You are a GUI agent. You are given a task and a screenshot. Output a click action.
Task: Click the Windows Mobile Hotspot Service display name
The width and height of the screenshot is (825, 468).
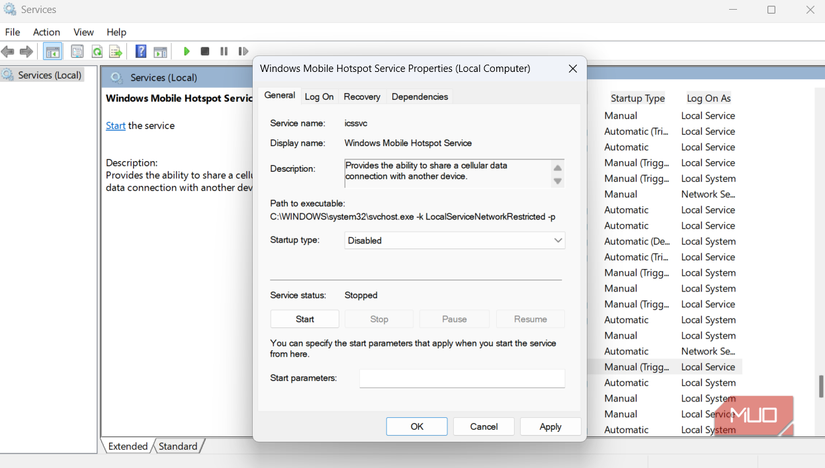point(408,143)
